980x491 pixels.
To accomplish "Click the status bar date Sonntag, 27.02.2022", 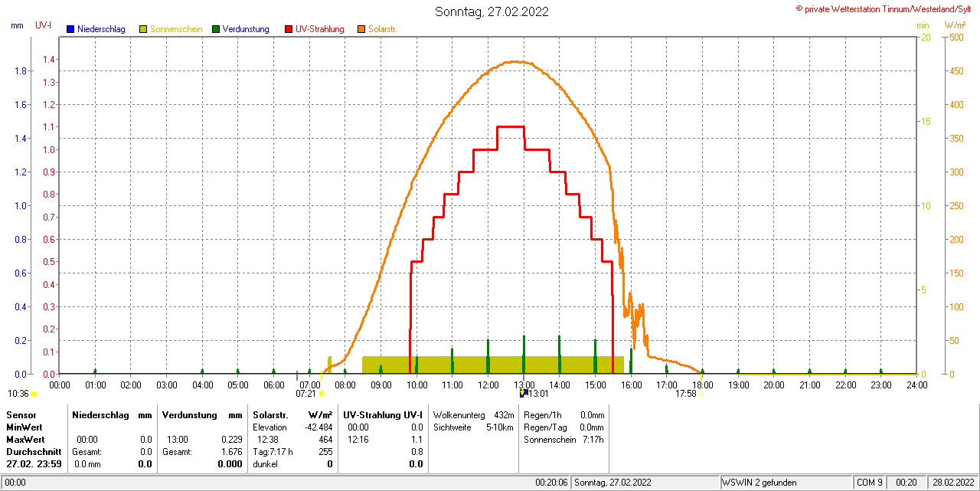I will point(612,483).
